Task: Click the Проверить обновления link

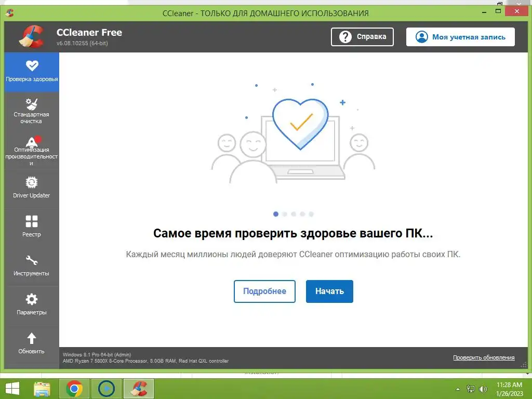Action: click(484, 357)
